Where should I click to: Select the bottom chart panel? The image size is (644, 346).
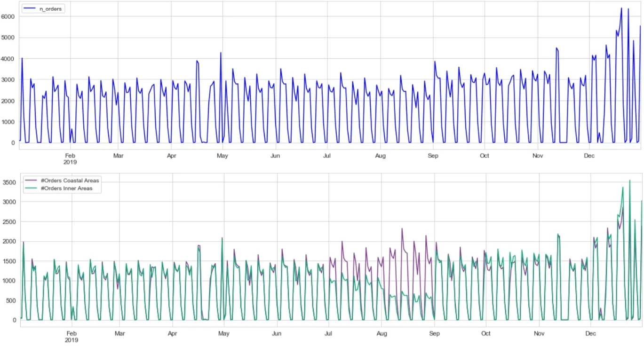[329, 249]
